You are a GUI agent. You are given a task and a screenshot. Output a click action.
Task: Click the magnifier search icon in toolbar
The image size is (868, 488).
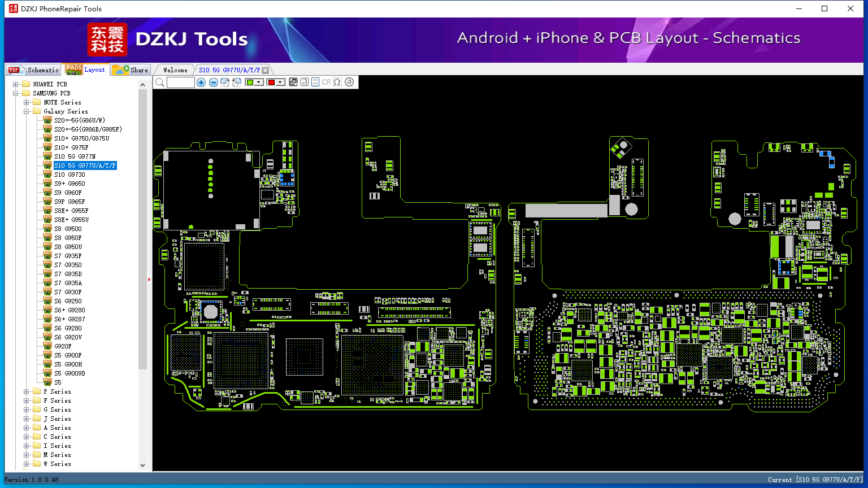160,82
